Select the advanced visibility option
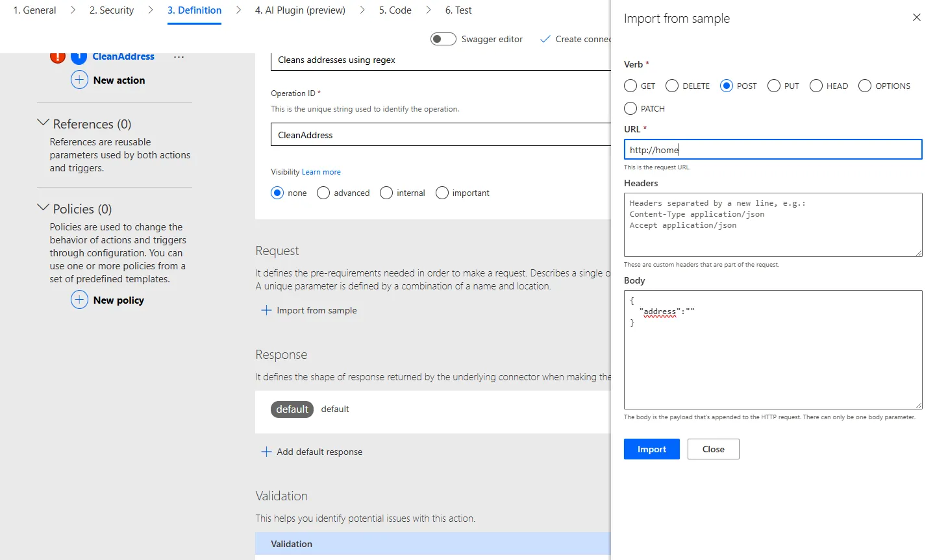 pyautogui.click(x=323, y=193)
